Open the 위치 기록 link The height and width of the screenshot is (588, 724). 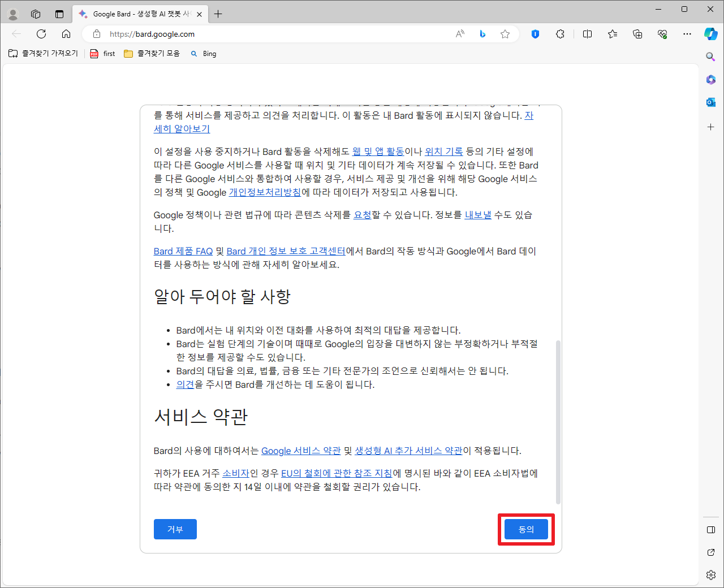pyautogui.click(x=444, y=152)
